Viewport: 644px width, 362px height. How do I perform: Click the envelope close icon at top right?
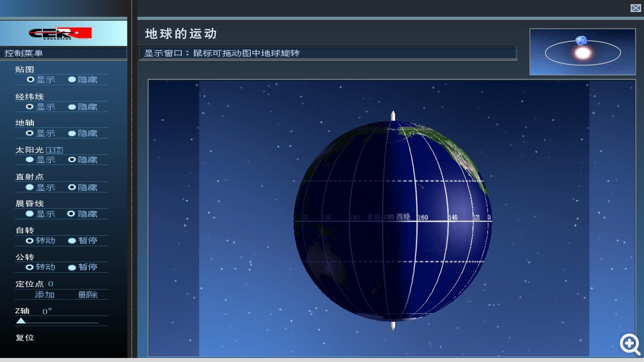636,8
